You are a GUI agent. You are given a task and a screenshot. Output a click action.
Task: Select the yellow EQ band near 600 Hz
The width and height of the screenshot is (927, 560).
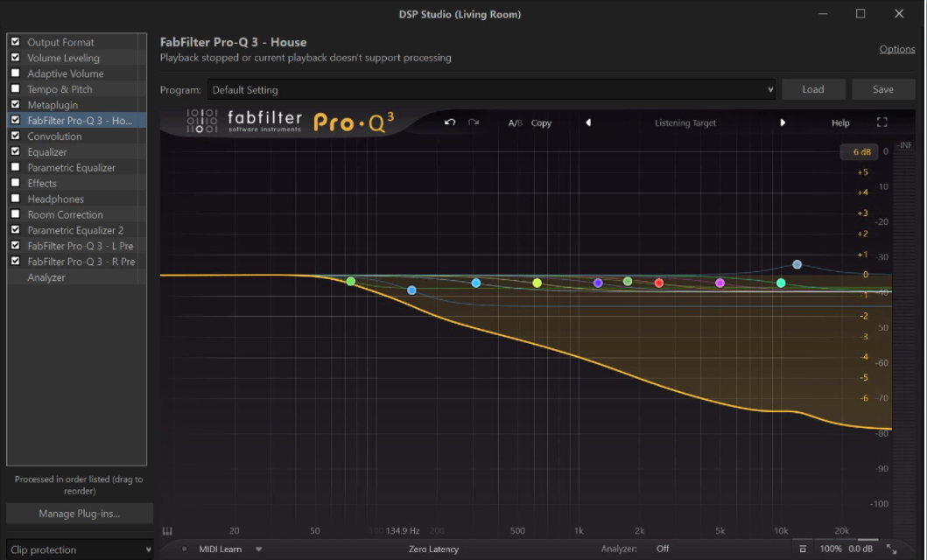[537, 283]
